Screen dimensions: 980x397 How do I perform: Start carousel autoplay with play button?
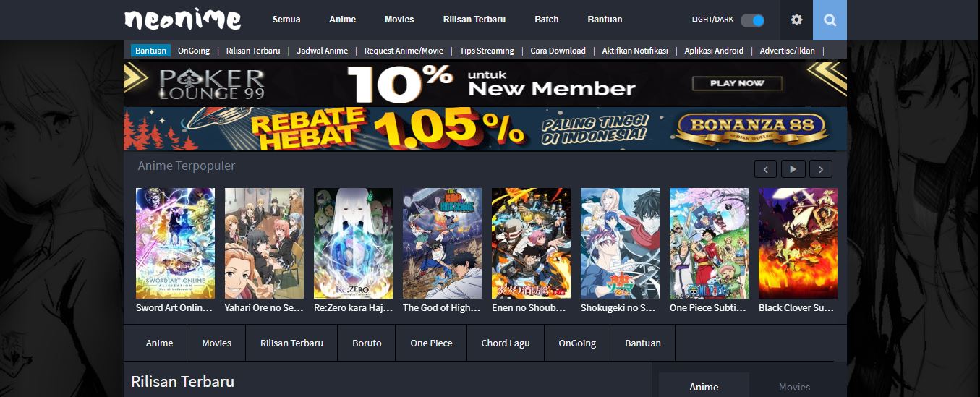pyautogui.click(x=793, y=169)
